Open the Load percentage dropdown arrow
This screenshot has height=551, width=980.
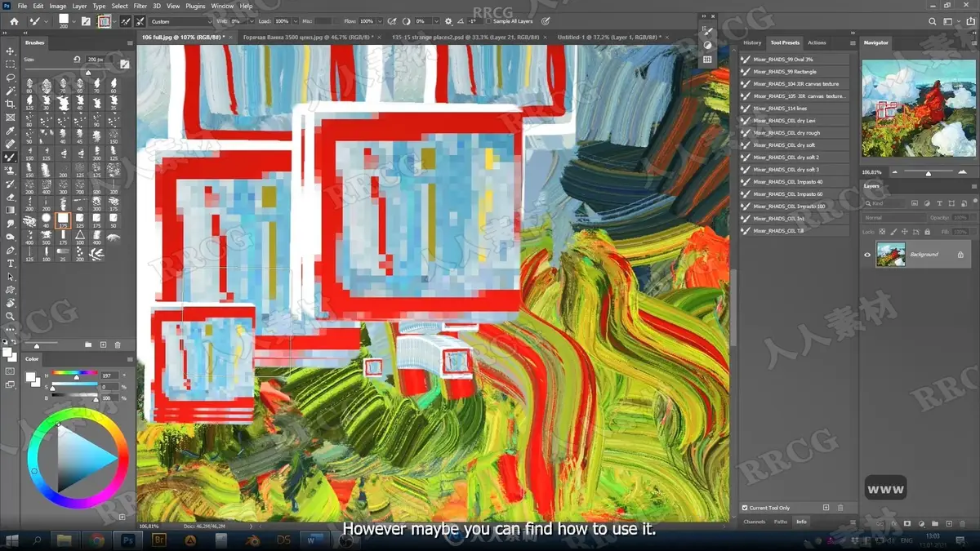294,21
